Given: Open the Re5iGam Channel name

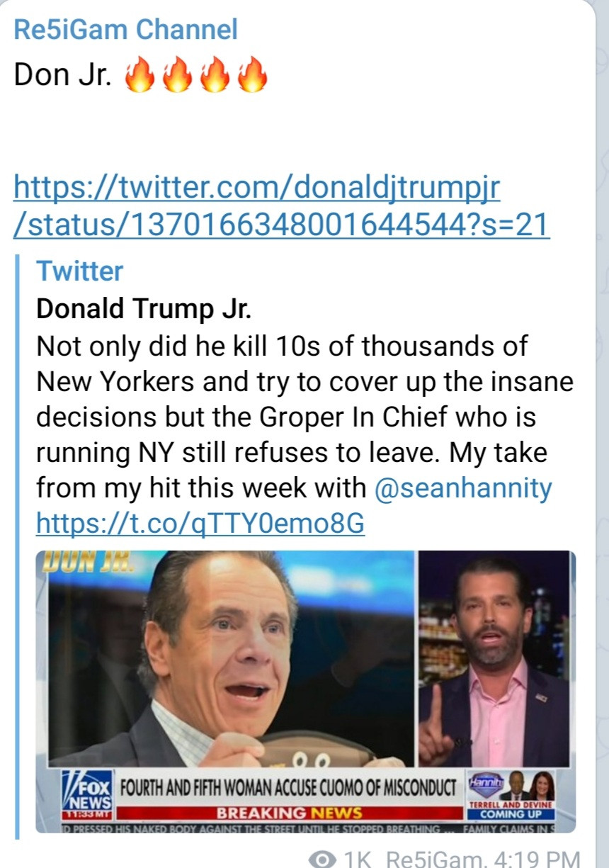Looking at the screenshot, I should click(x=125, y=30).
